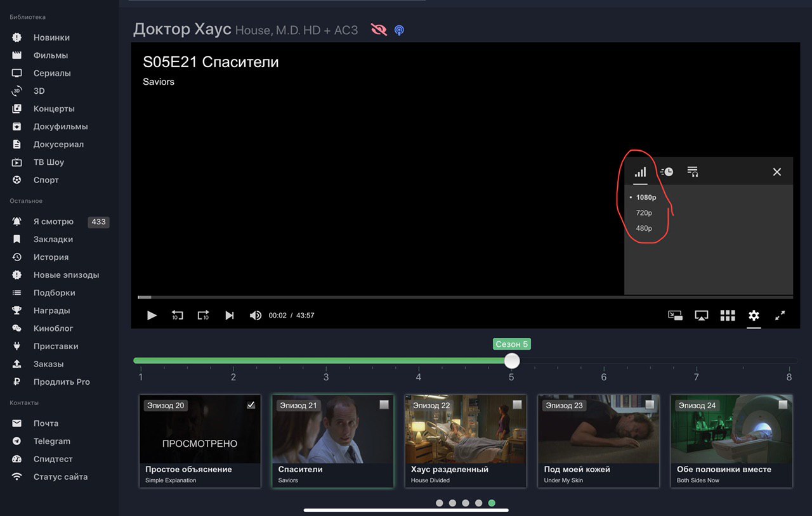812x516 pixels.
Task: Click the Новые эпизоды badge icon
Action: 17,274
